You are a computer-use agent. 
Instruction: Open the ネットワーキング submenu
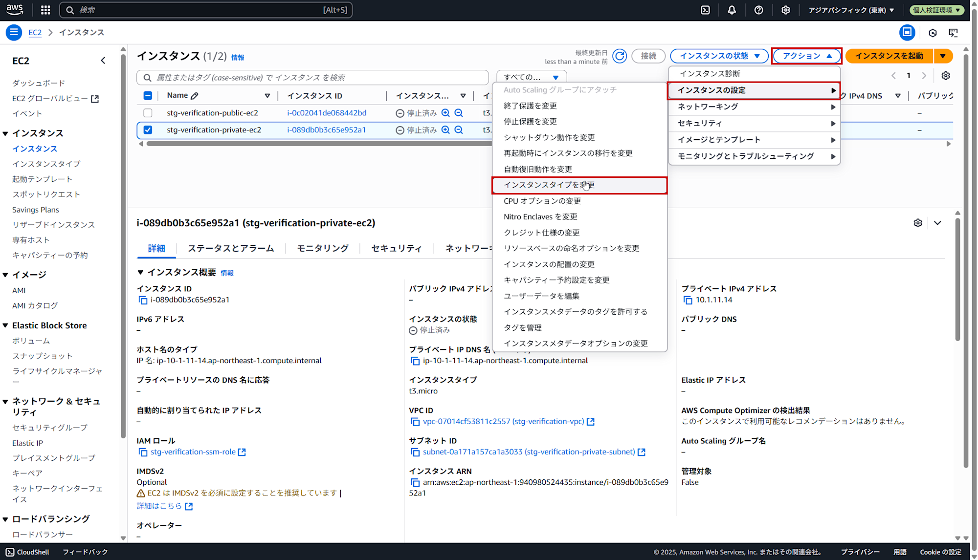755,107
